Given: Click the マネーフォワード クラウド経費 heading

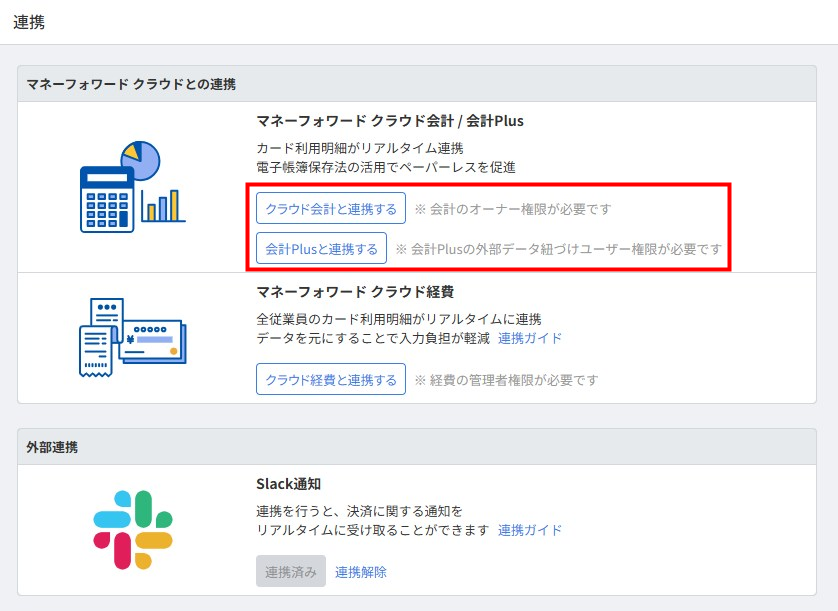Looking at the screenshot, I should (356, 292).
